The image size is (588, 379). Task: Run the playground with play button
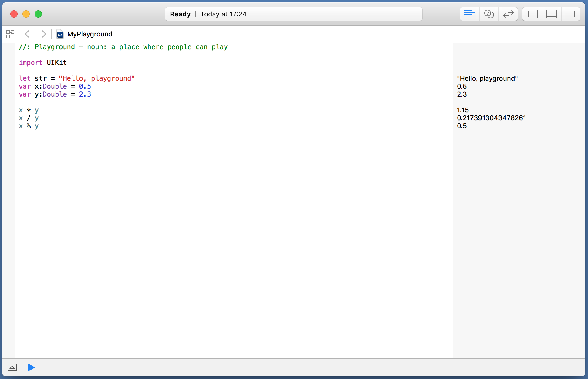pyautogui.click(x=31, y=367)
